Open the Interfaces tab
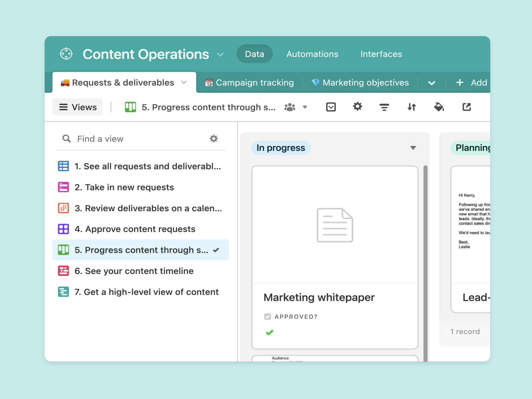 pos(381,54)
